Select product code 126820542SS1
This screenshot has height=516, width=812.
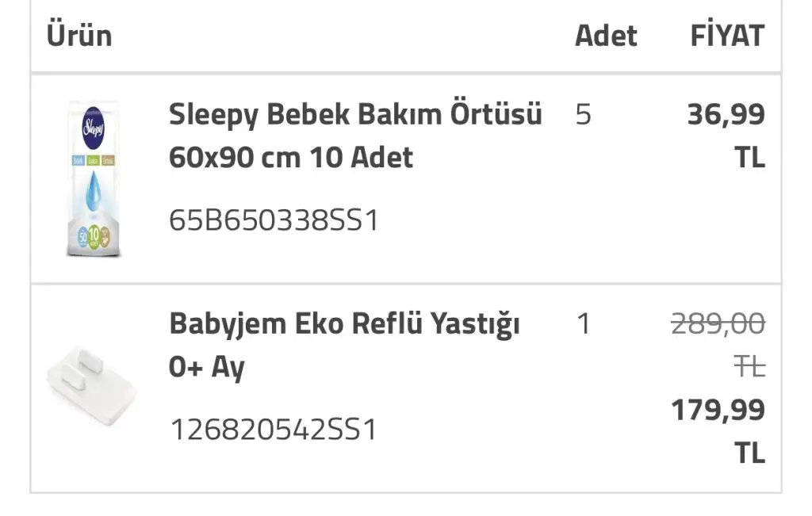click(x=274, y=430)
